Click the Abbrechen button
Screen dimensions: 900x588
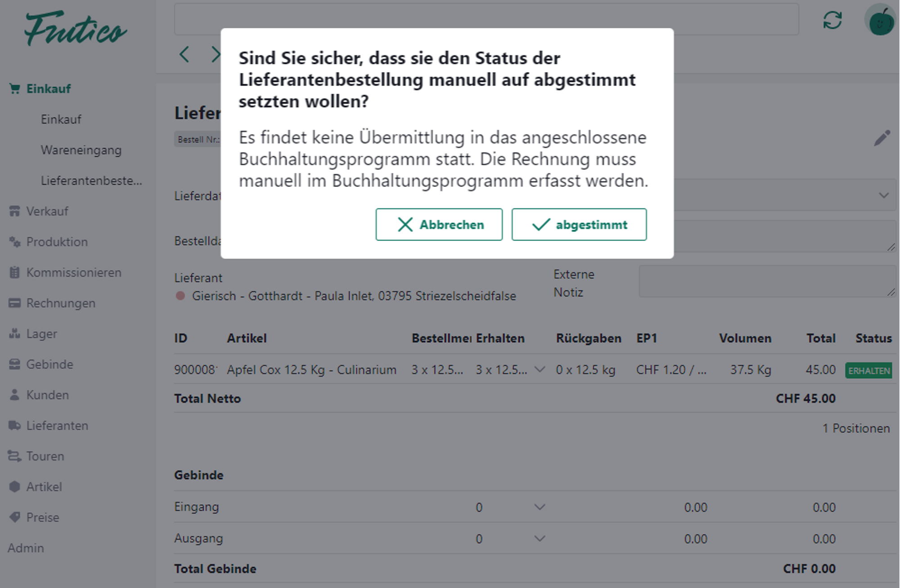coord(439,224)
